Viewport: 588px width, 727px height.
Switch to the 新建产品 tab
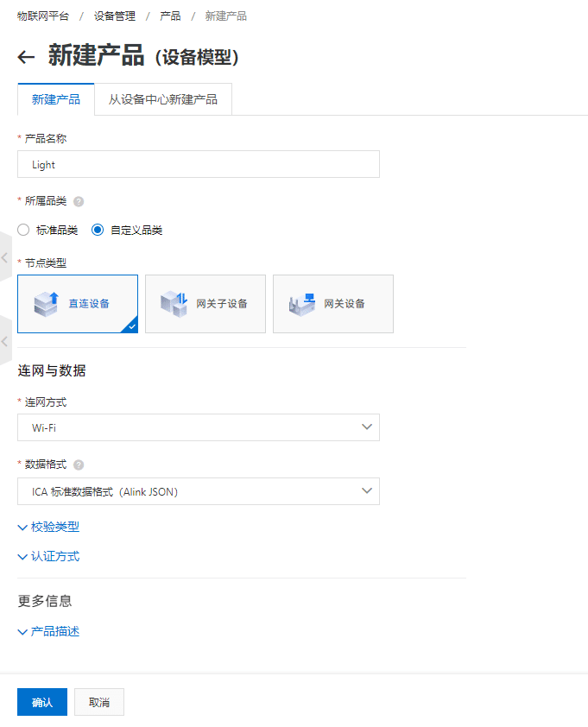[x=55, y=99]
